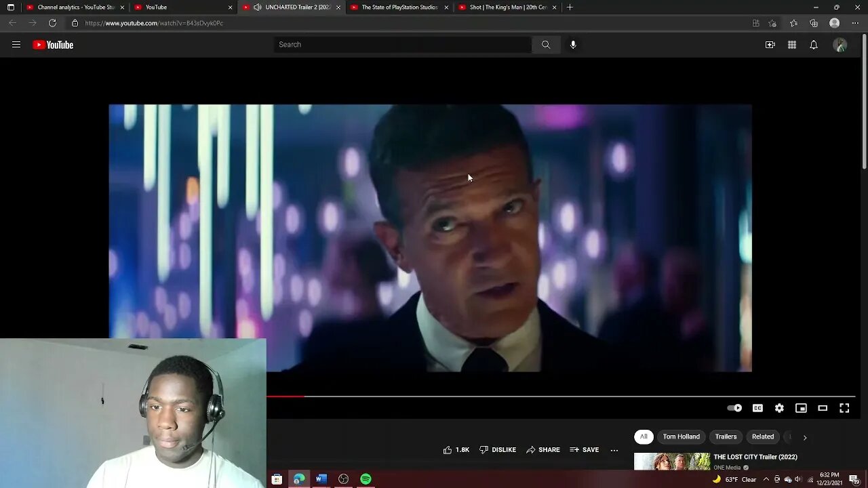
Task: Toggle the autoplay switch
Action: pos(734,408)
